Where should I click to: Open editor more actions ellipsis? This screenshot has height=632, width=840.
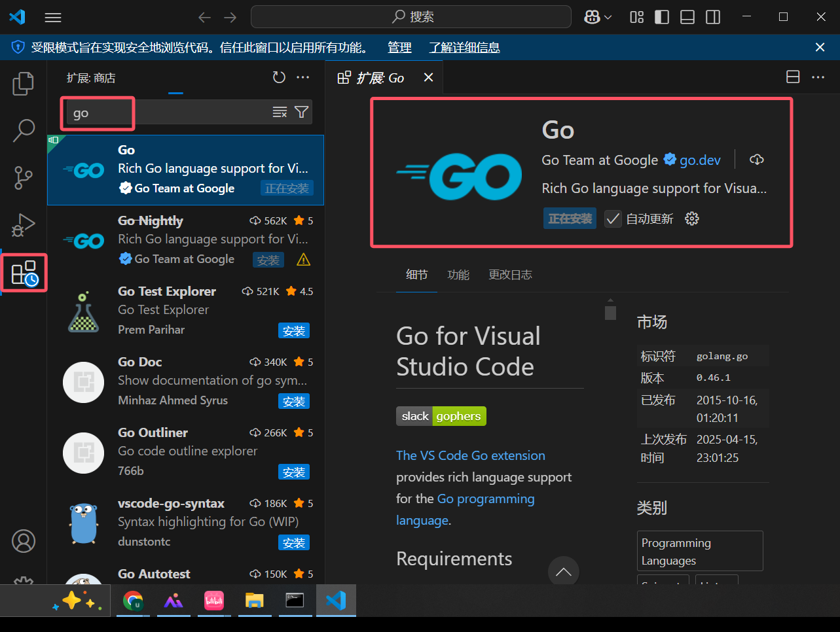click(818, 77)
